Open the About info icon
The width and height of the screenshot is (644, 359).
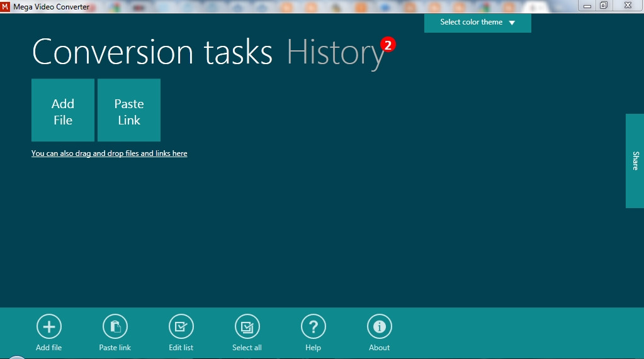click(x=380, y=326)
